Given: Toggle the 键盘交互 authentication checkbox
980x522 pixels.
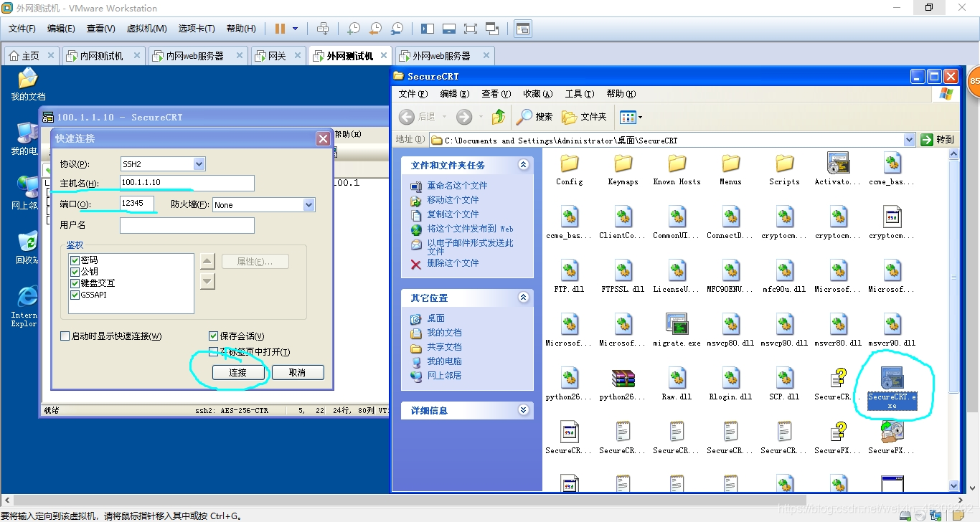Looking at the screenshot, I should point(75,283).
